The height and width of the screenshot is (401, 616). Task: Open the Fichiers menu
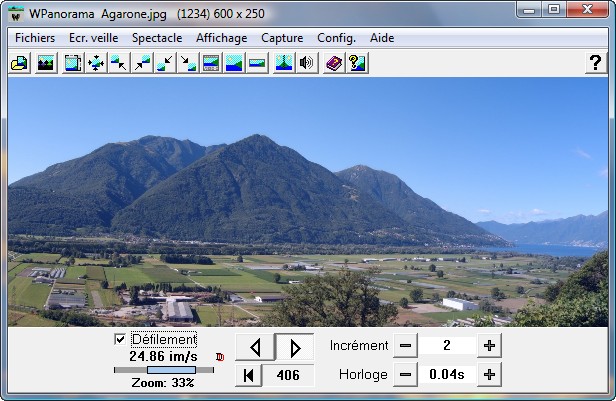coord(35,38)
